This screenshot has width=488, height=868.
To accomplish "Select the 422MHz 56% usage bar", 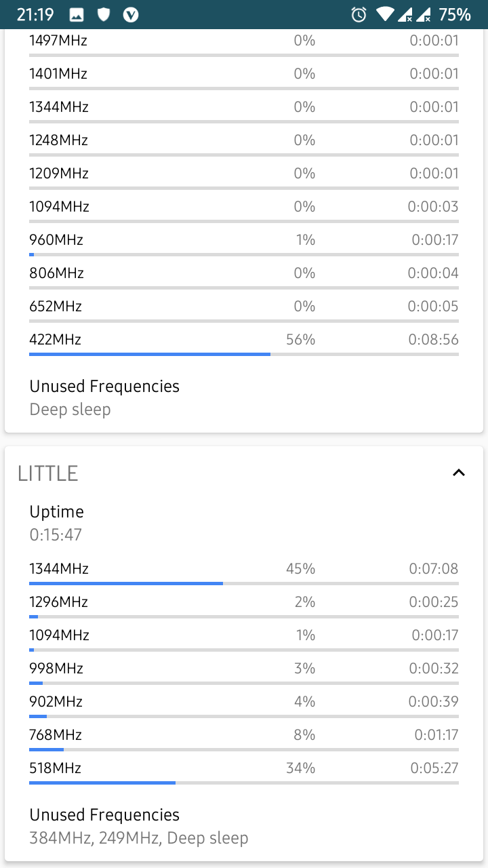I will coord(244,354).
